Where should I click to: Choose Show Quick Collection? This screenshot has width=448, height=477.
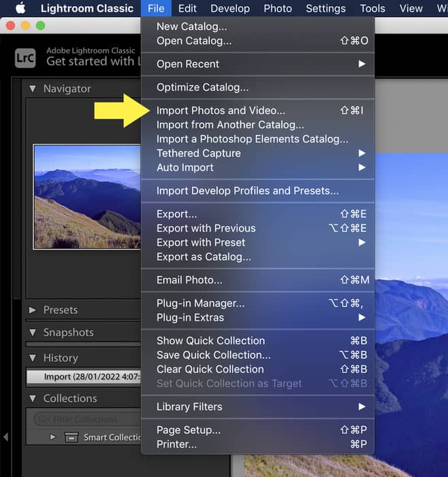(258, 341)
